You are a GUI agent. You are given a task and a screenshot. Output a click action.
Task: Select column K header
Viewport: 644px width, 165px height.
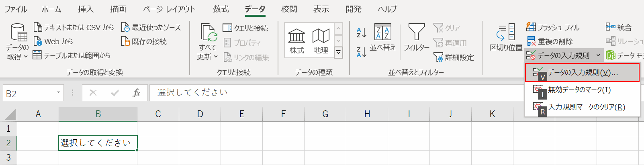point(492,114)
